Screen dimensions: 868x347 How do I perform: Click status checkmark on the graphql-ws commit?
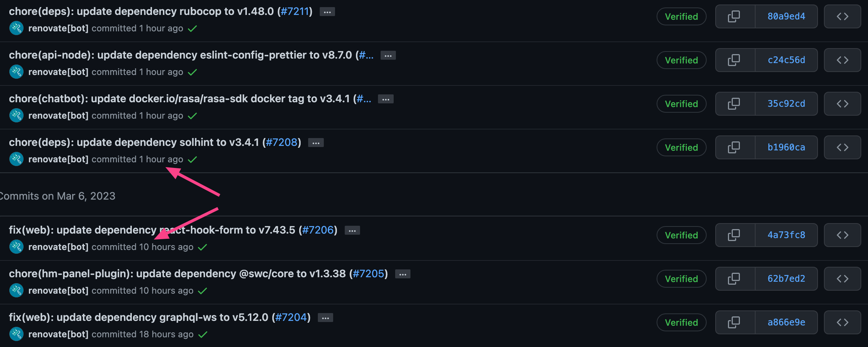(x=203, y=334)
